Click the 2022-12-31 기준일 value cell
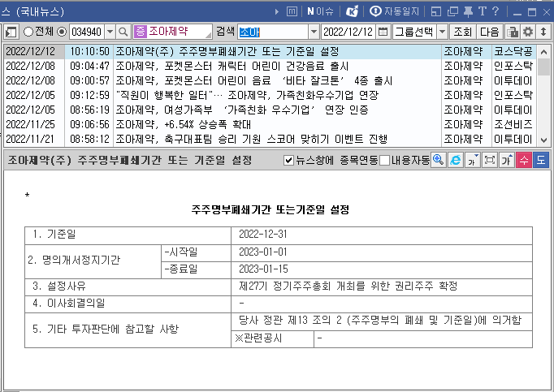Viewport: 554px width, 392px height. tap(382, 235)
